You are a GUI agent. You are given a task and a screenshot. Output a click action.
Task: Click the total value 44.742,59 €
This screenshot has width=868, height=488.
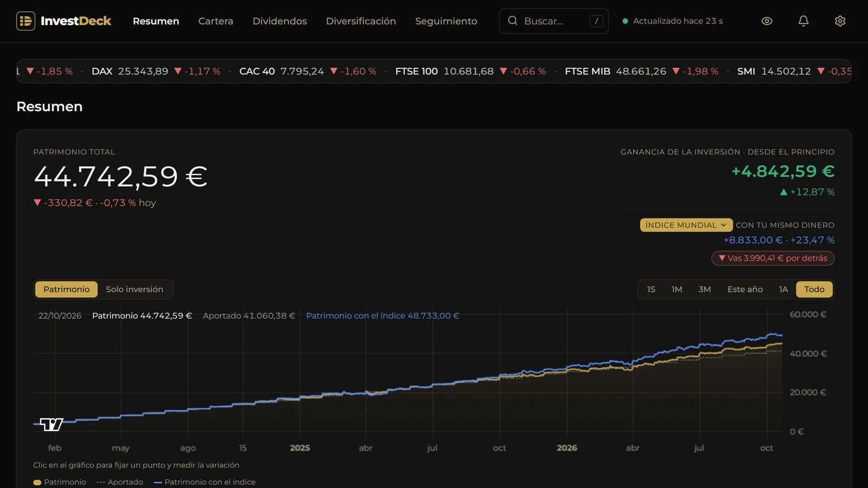click(121, 177)
